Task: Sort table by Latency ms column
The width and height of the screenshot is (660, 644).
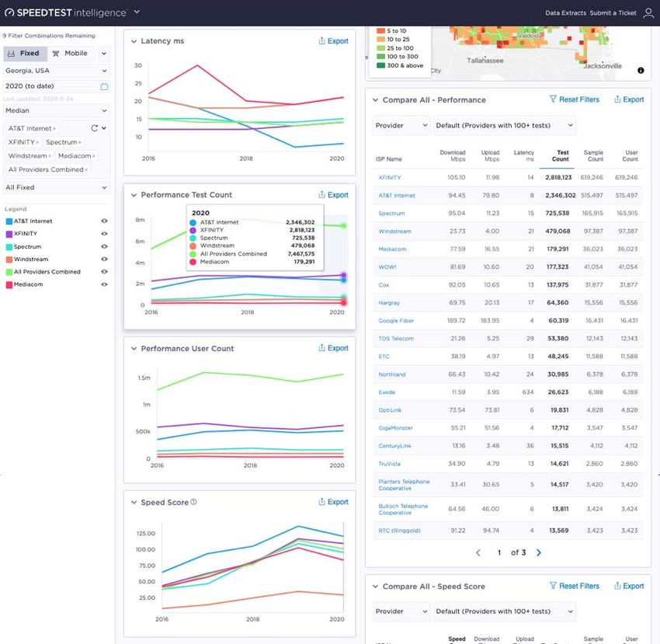Action: coord(523,156)
